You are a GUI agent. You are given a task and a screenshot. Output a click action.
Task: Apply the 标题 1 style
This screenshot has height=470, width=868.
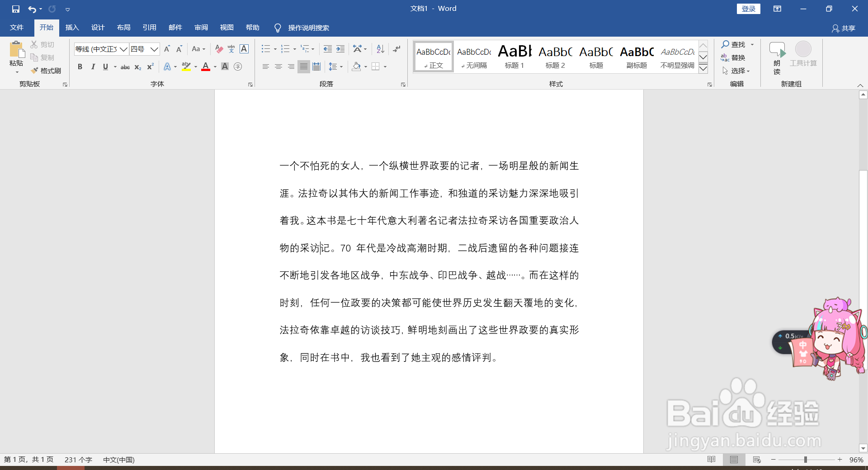(514, 56)
